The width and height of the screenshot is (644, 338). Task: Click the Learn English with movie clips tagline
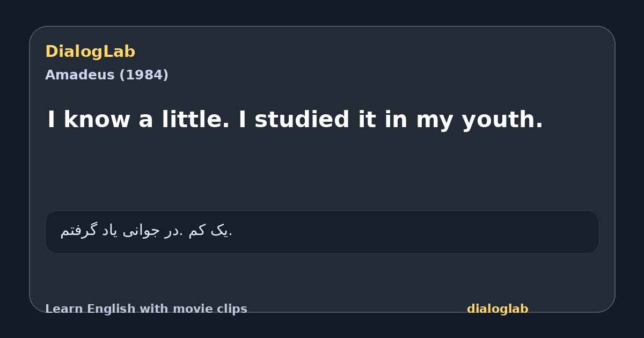[146, 309]
